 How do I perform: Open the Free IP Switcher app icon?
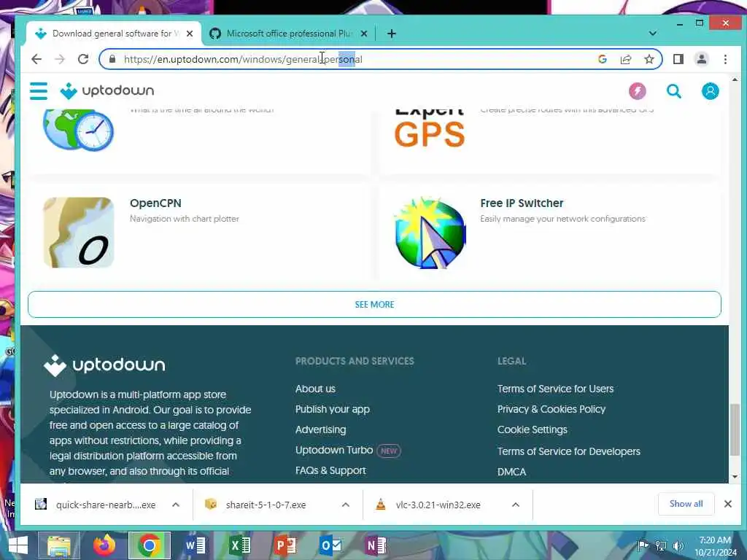coord(430,233)
